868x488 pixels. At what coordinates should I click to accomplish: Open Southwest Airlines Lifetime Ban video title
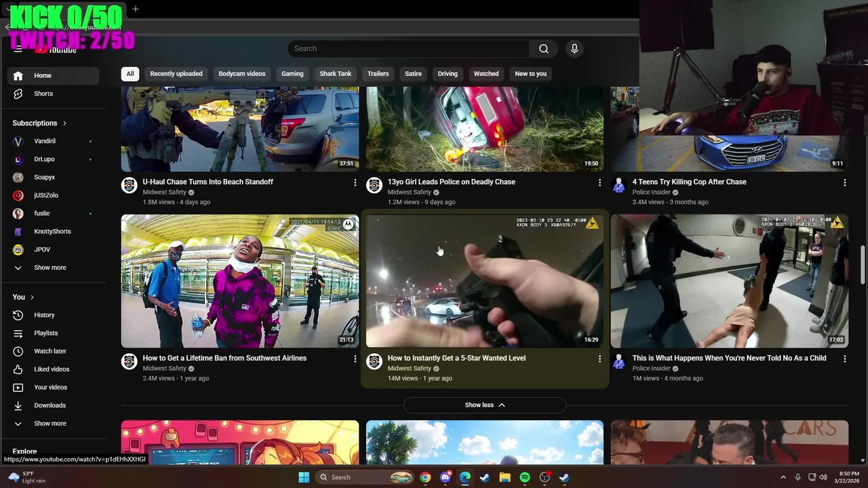point(224,358)
